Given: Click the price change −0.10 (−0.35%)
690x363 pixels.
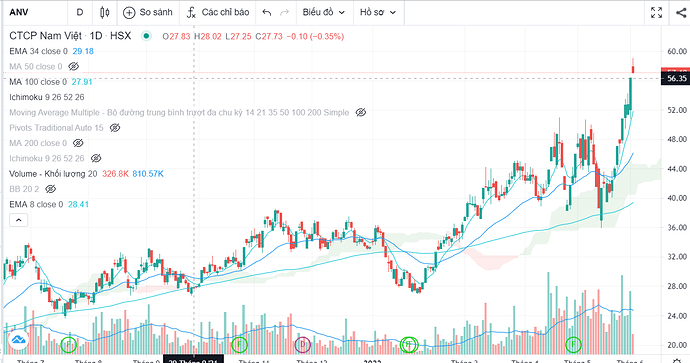Looking at the screenshot, I should pos(315,37).
